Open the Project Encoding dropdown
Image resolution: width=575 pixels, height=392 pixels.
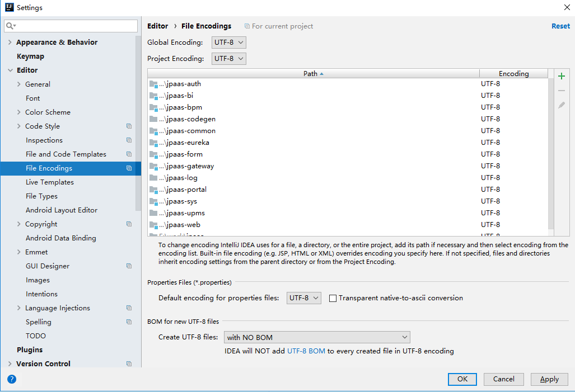[x=229, y=59]
